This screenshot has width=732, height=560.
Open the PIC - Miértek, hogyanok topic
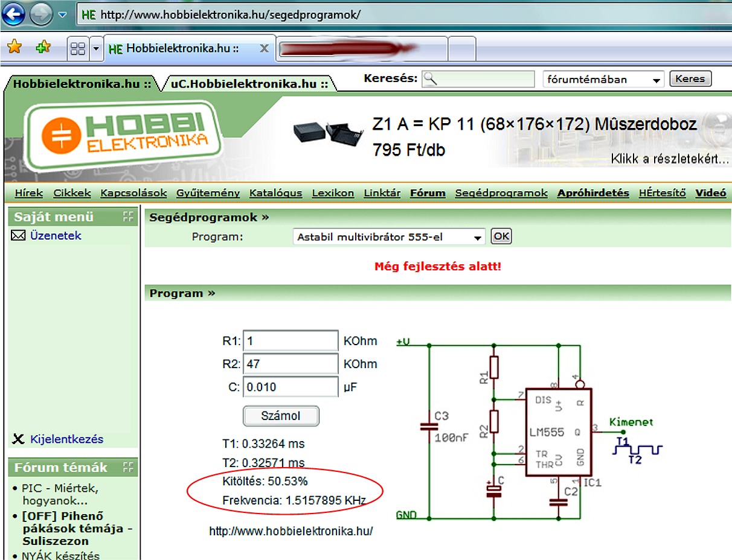[60, 494]
